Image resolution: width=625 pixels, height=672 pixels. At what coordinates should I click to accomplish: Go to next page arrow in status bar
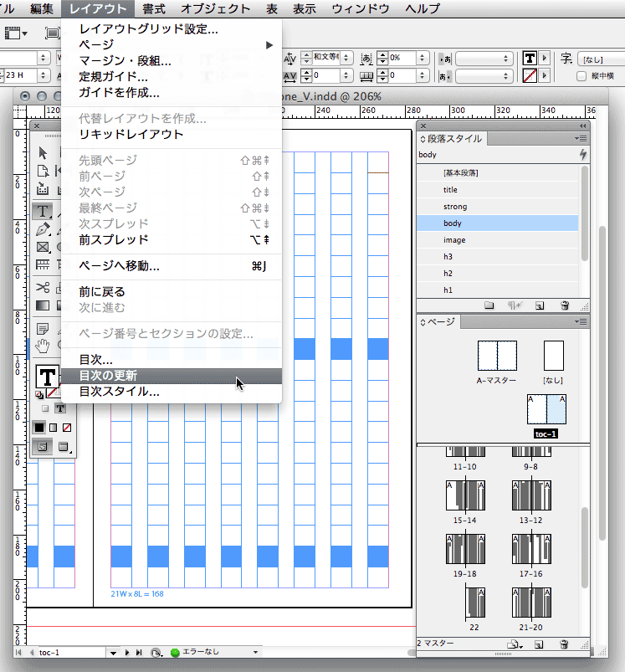pos(127,652)
